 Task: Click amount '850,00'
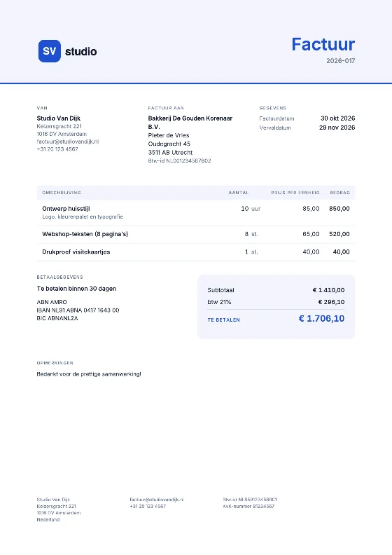(x=339, y=209)
